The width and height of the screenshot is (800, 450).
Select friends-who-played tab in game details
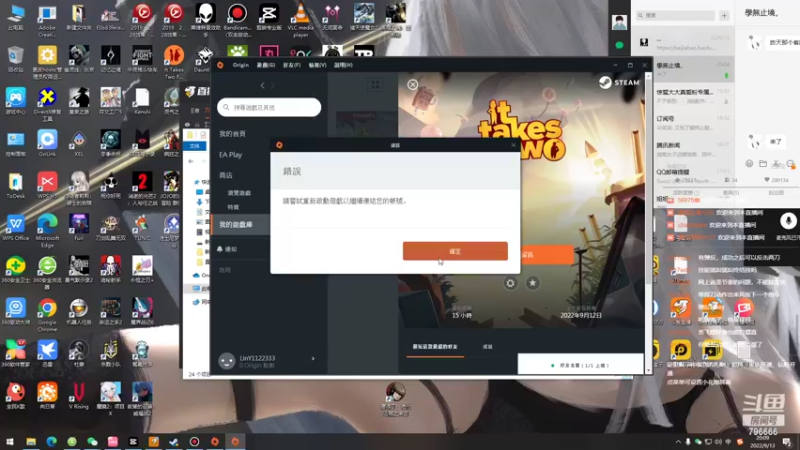435,347
